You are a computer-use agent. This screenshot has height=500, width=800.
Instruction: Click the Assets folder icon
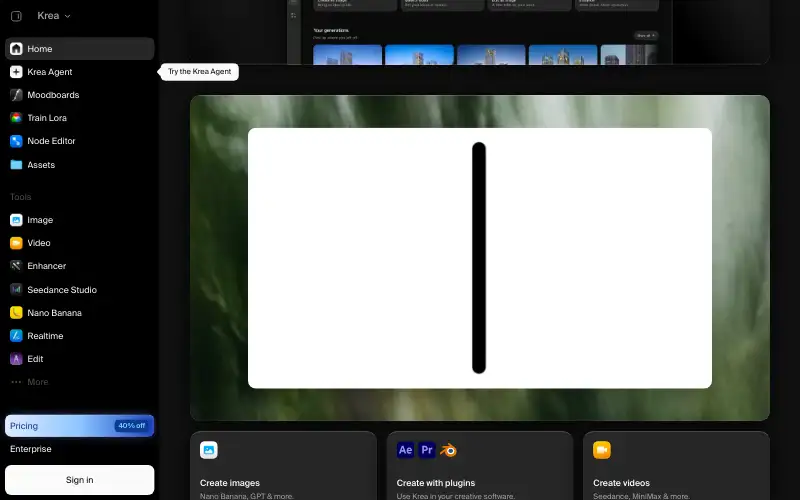pyautogui.click(x=16, y=165)
